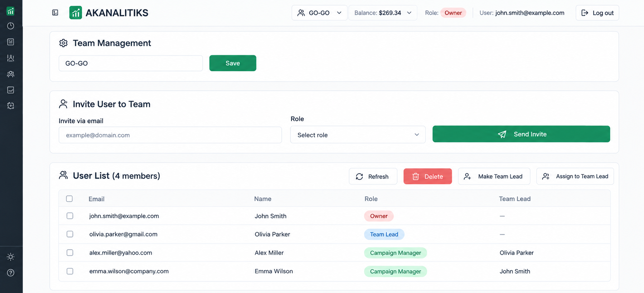Expand the Balance $269.34 dropdown
Image resolution: width=644 pixels, height=293 pixels.
[383, 13]
